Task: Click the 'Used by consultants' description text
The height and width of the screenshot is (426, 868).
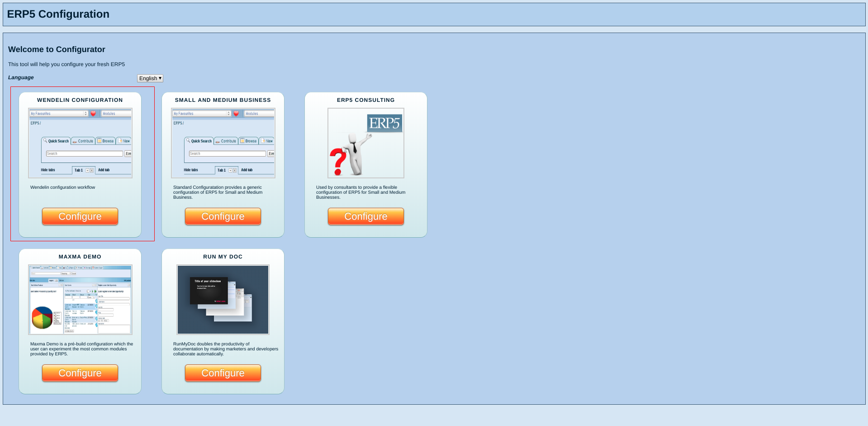Action: 361,192
